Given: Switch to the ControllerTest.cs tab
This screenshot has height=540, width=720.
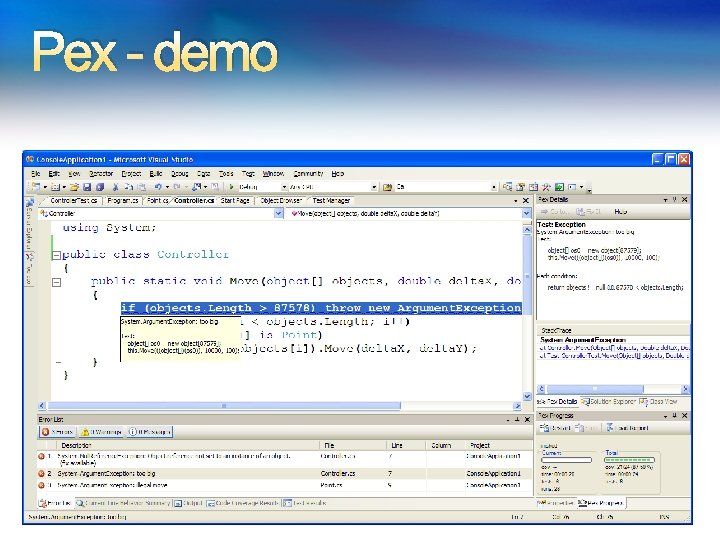Looking at the screenshot, I should point(73,200).
